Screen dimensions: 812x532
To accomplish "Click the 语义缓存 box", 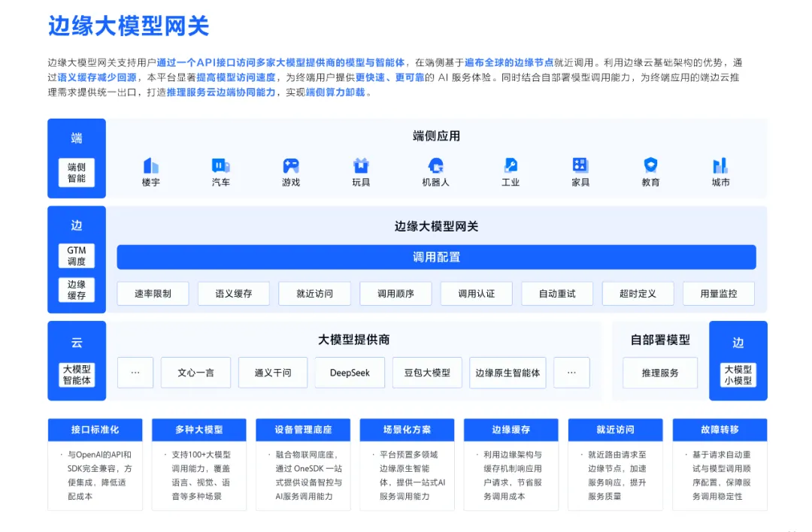I will point(234,294).
